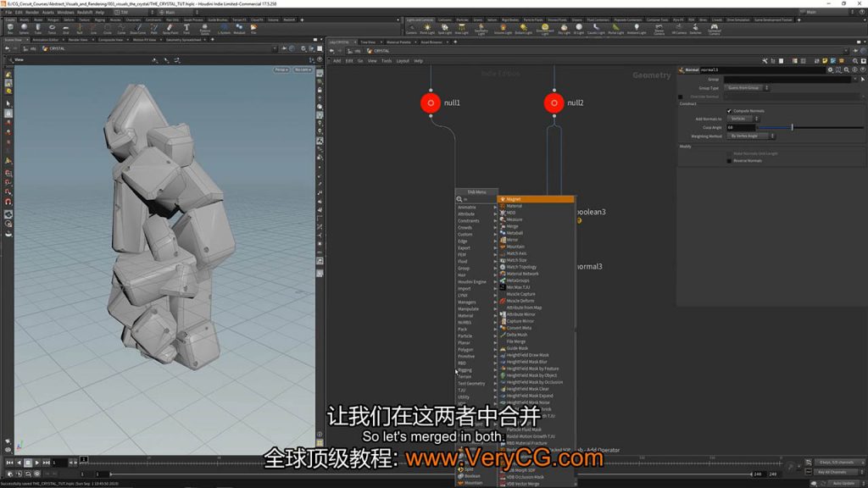
Task: Switch to the Material Palette tab
Action: pos(398,42)
